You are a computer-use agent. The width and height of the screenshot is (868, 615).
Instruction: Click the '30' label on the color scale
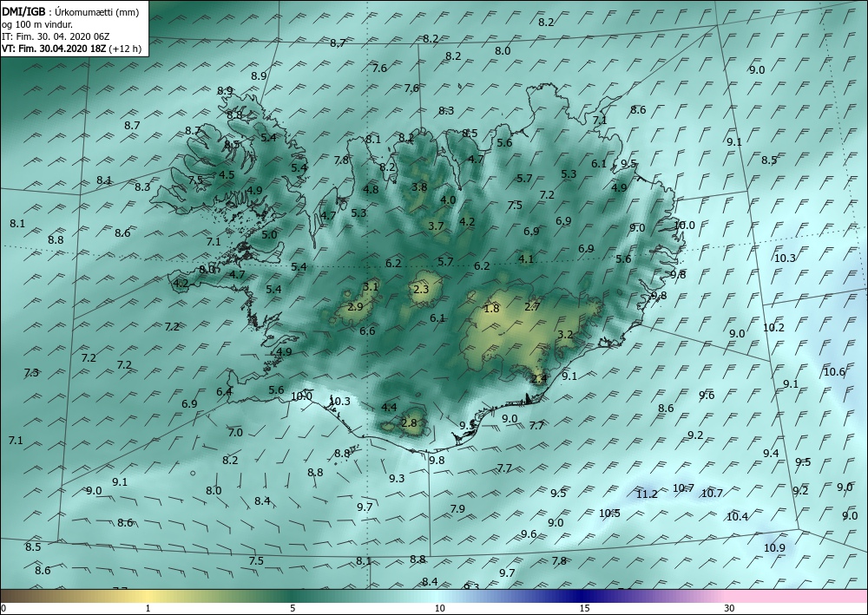pos(730,609)
